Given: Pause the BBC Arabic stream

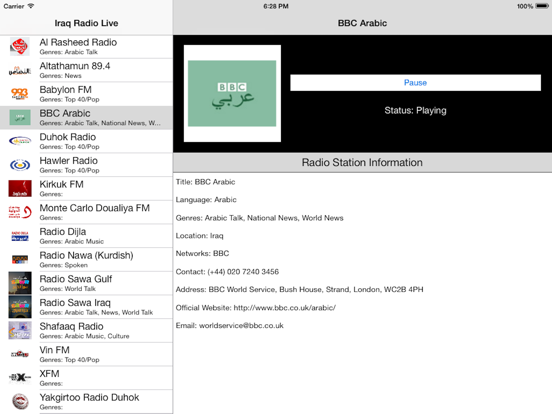Looking at the screenshot, I should pyautogui.click(x=415, y=82).
